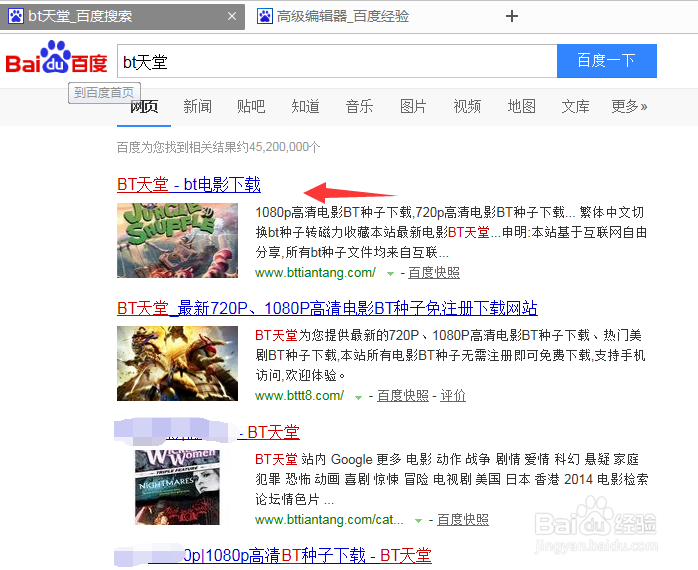Screen dimensions: 698x570
Task: Open the 文库 search category
Action: point(575,107)
